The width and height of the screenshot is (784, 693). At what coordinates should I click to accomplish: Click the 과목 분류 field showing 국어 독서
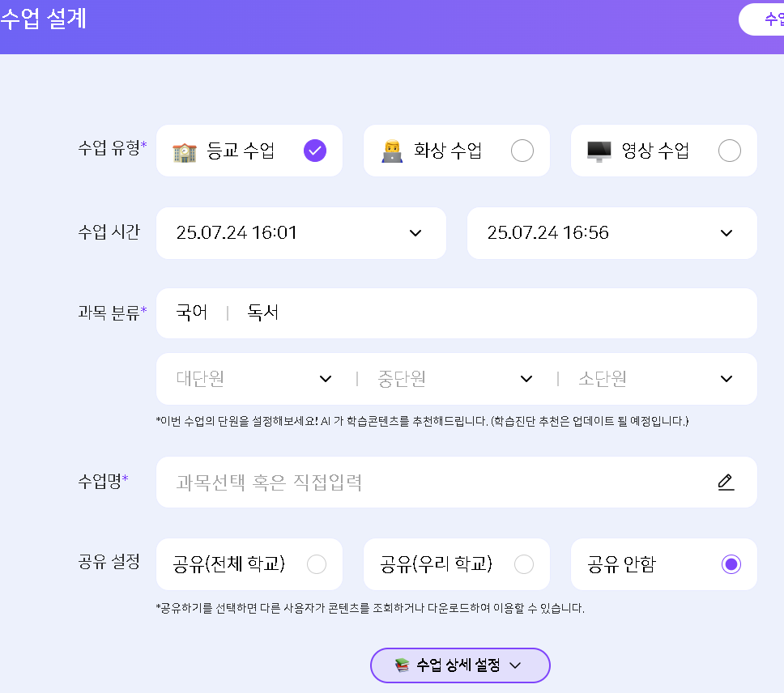[456, 313]
